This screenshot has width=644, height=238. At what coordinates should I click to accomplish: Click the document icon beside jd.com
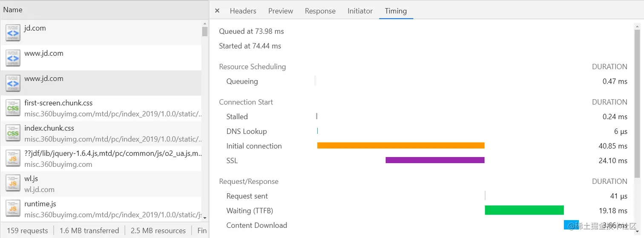13,33
